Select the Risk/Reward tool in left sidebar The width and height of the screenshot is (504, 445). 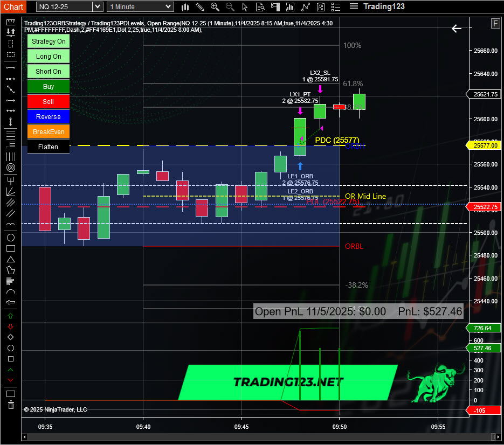point(10,33)
